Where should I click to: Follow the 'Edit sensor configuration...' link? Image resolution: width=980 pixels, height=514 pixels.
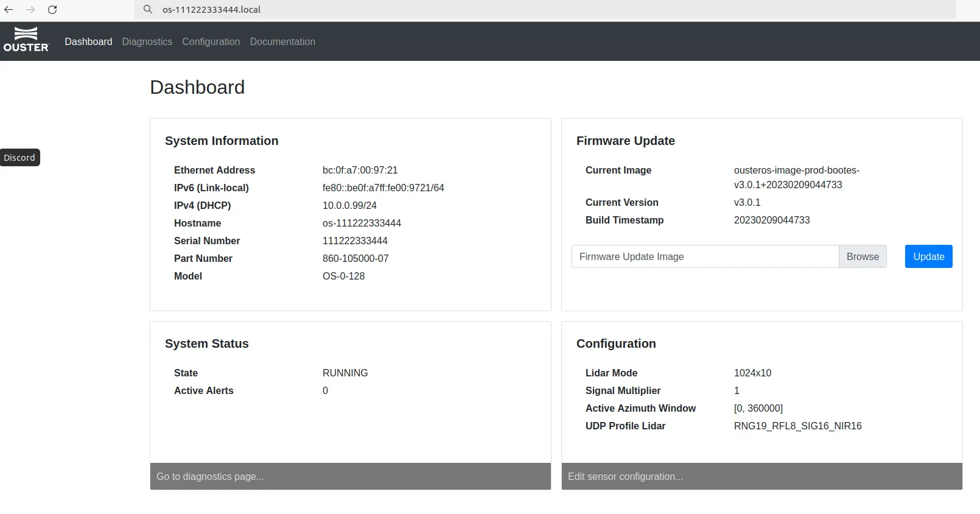[625, 476]
